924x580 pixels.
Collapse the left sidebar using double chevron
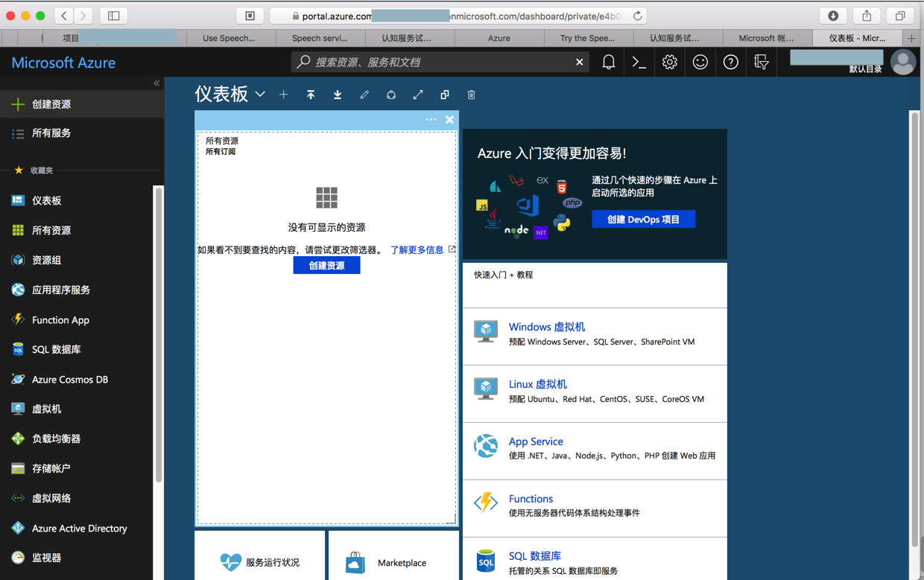tap(156, 83)
